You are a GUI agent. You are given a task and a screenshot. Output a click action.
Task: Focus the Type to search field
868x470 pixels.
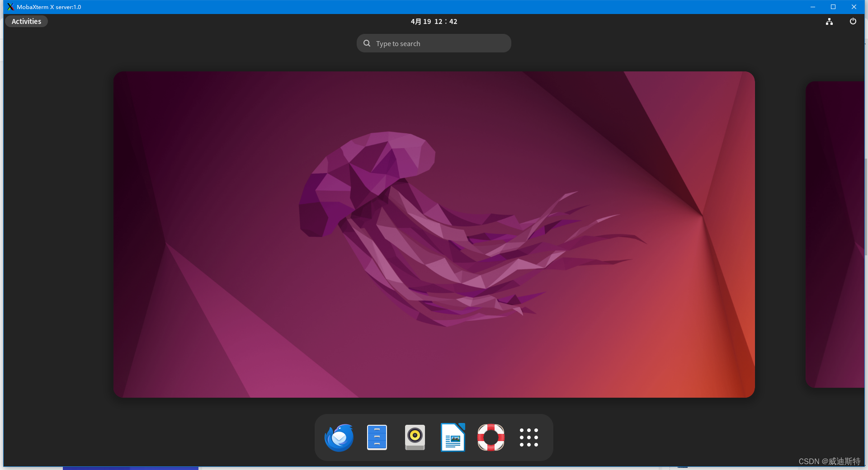(x=434, y=43)
